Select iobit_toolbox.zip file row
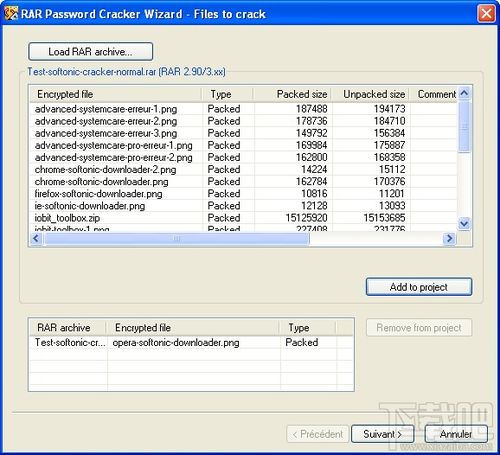The image size is (500, 455). [x=243, y=218]
